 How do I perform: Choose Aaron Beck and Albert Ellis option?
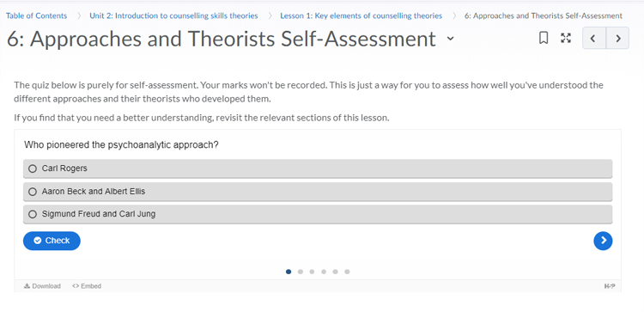point(318,192)
